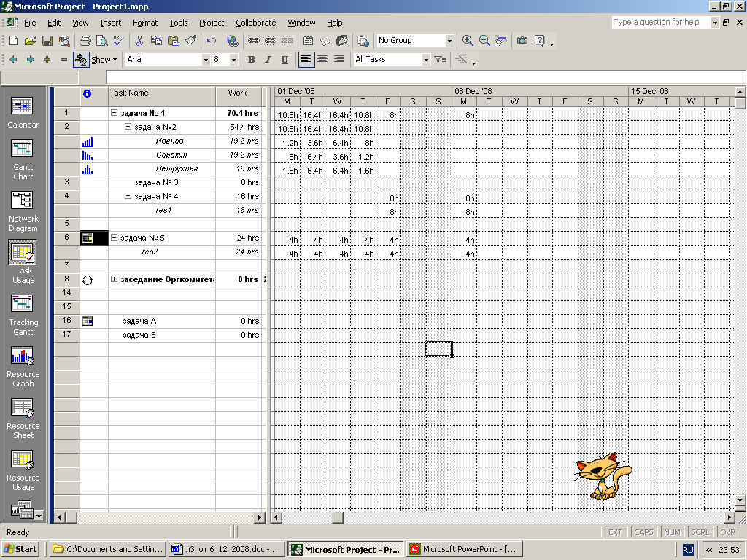
Task: Open the View menu
Action: 80,23
